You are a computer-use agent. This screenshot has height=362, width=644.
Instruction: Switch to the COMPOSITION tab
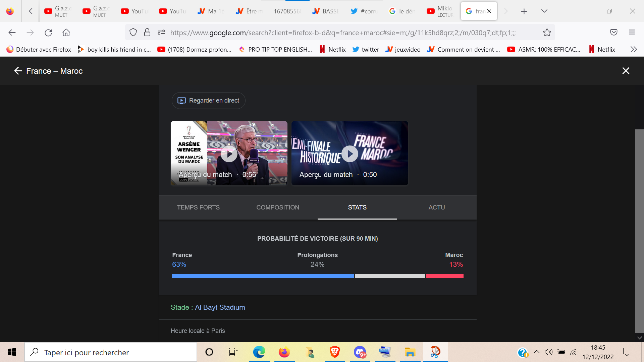pyautogui.click(x=277, y=207)
